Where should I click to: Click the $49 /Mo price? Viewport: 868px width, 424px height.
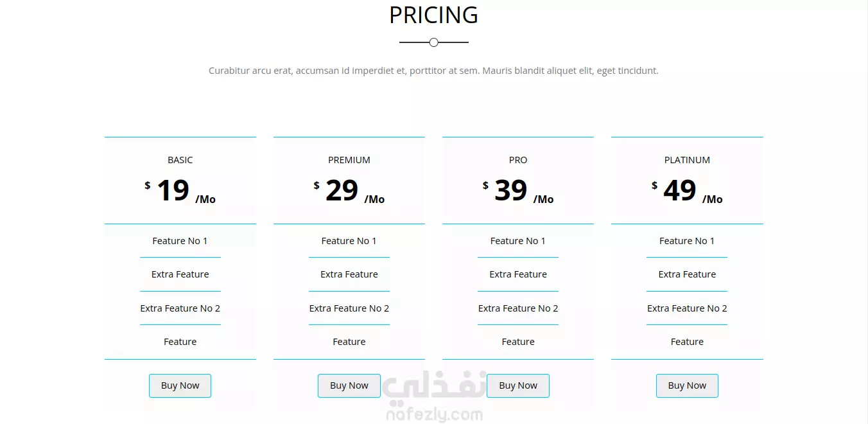(x=687, y=191)
